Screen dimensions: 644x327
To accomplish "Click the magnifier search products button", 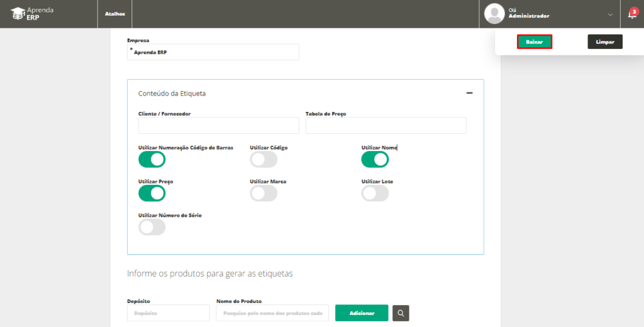I will [x=401, y=313].
